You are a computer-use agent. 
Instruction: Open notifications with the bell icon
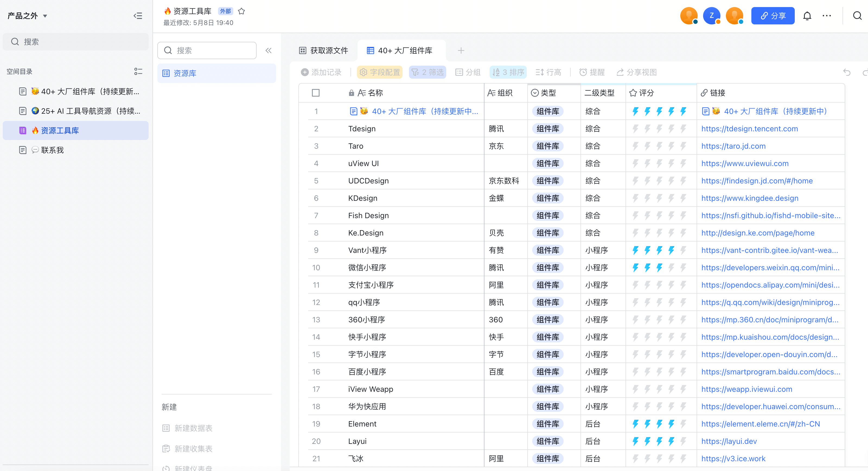coord(807,16)
